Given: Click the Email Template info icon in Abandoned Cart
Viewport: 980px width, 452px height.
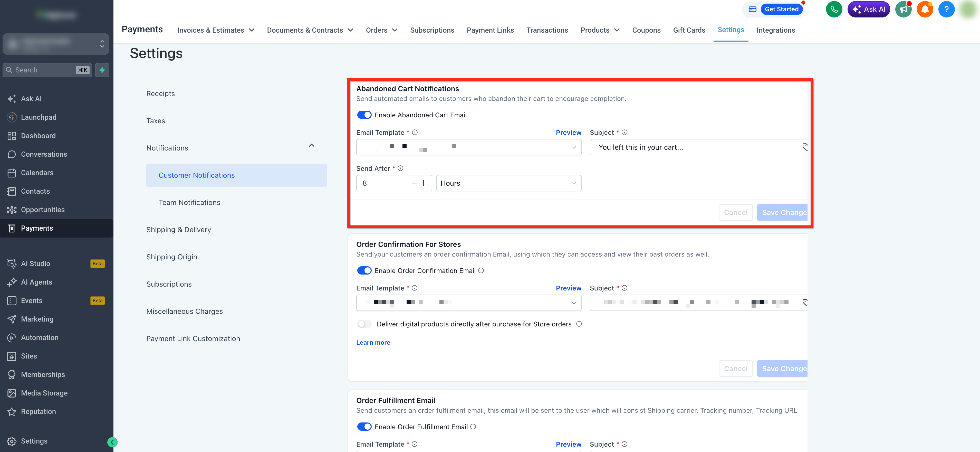Looking at the screenshot, I should pos(415,133).
